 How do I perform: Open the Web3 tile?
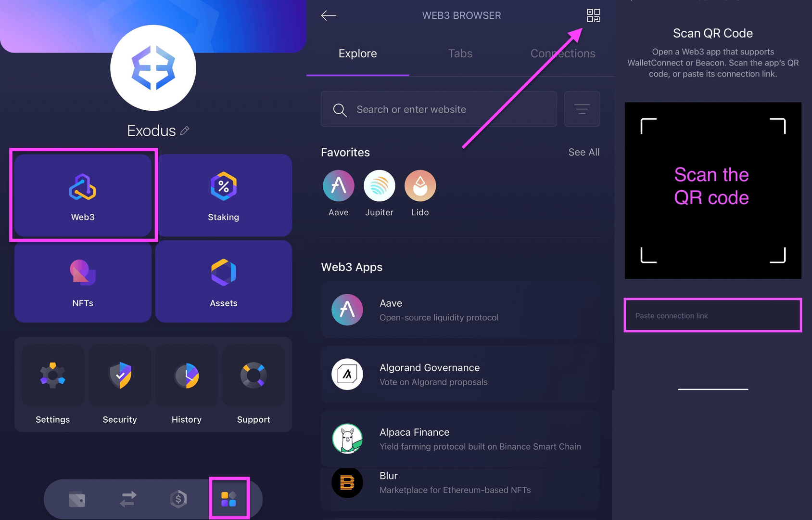click(x=83, y=195)
